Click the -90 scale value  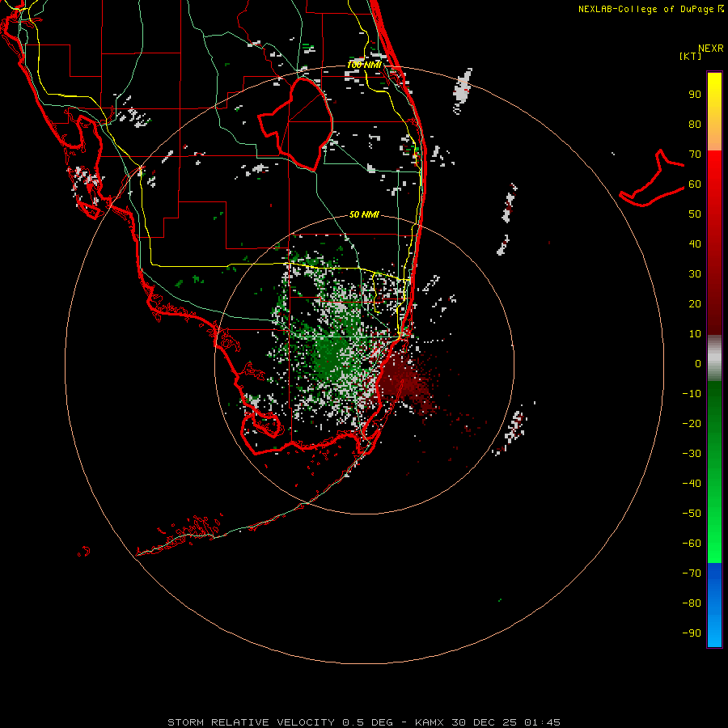[x=692, y=633]
